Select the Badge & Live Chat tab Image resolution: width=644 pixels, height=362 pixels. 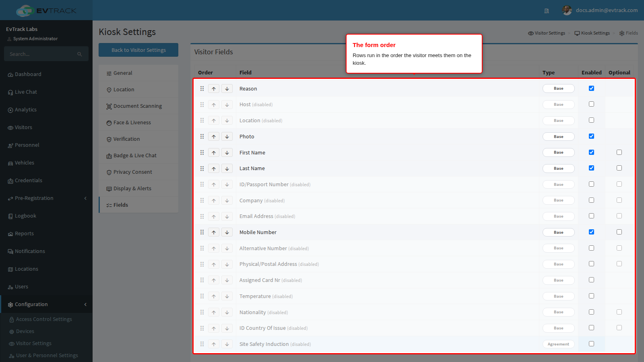point(138,156)
